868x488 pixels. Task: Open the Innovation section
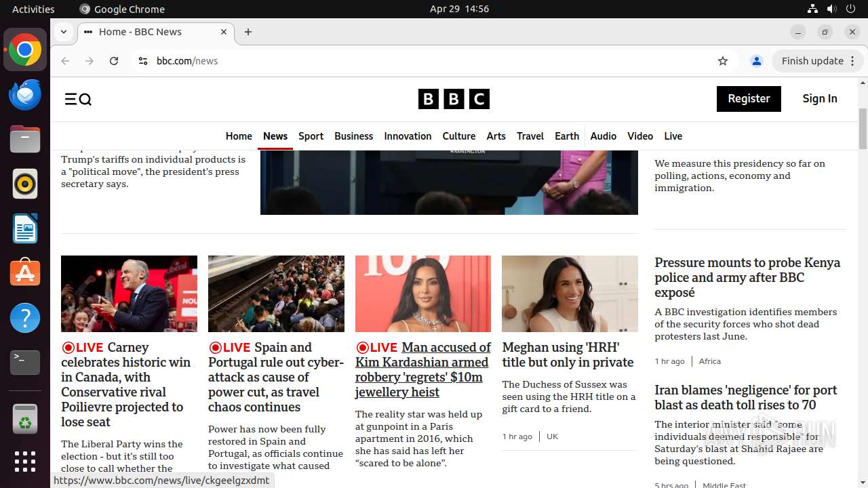tap(408, 136)
